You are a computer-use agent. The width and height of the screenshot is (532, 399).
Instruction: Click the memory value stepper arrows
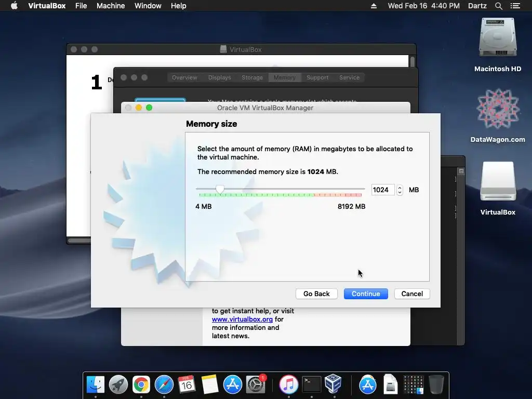400,190
